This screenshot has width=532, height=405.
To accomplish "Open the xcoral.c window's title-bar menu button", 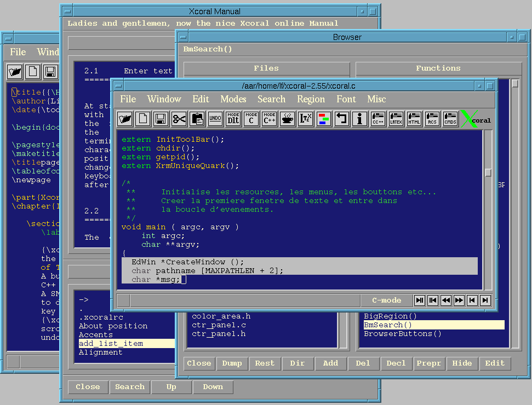I will [x=118, y=86].
